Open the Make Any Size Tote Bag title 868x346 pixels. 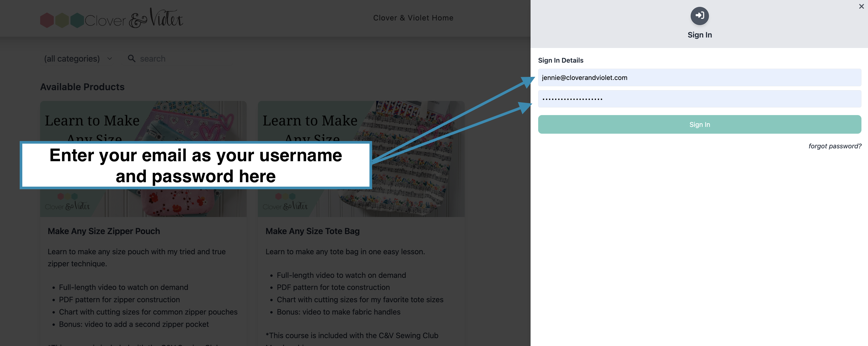[312, 231]
